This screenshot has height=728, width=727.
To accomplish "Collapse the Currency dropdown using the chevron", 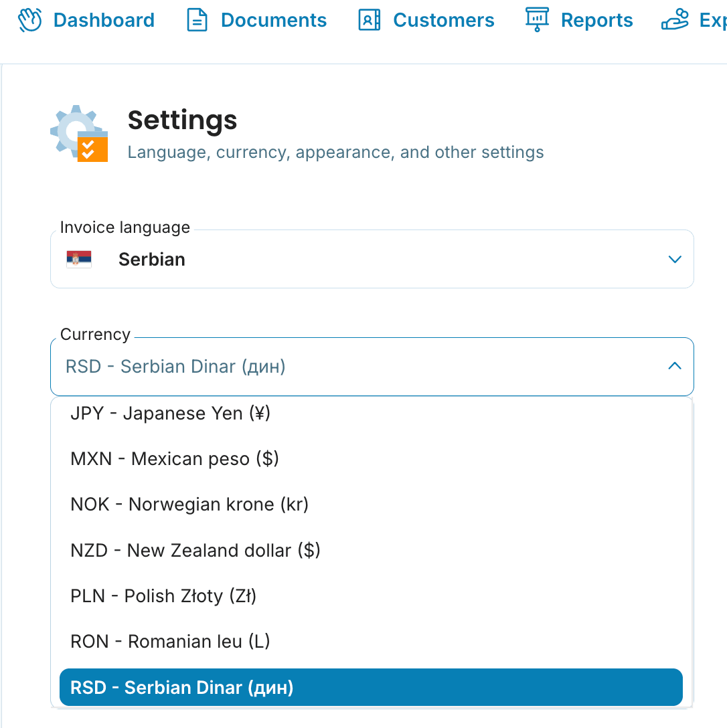I will [x=675, y=366].
